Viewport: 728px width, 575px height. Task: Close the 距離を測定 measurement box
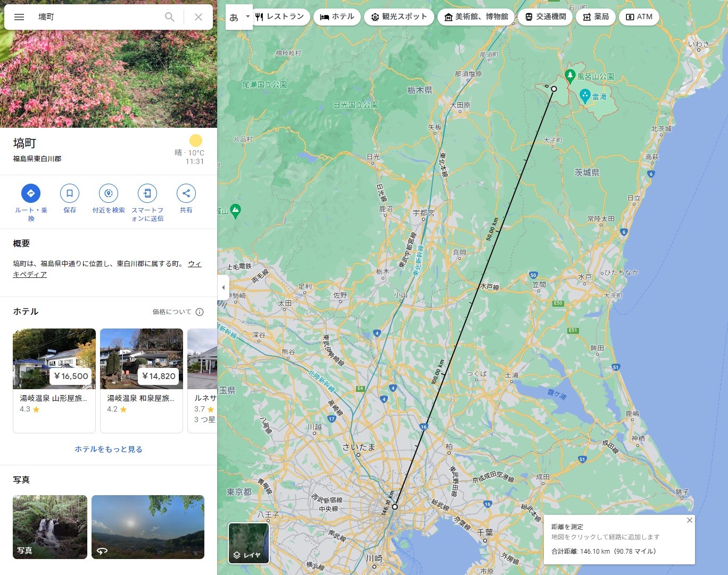[689, 520]
